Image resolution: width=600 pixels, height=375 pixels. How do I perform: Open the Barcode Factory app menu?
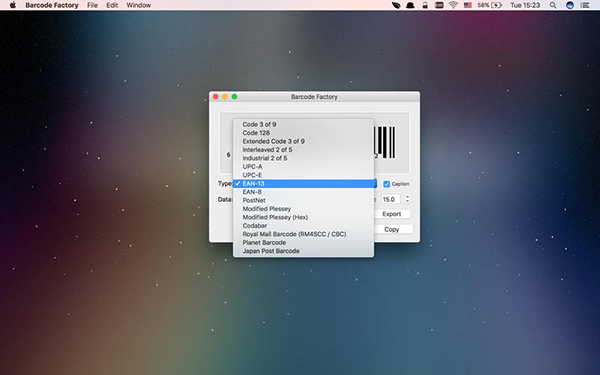pyautogui.click(x=52, y=5)
